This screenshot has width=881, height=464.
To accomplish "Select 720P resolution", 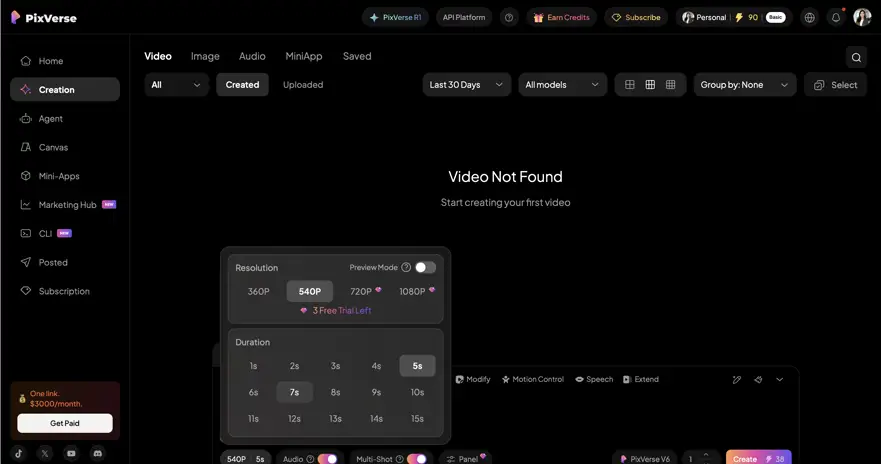I will click(365, 292).
